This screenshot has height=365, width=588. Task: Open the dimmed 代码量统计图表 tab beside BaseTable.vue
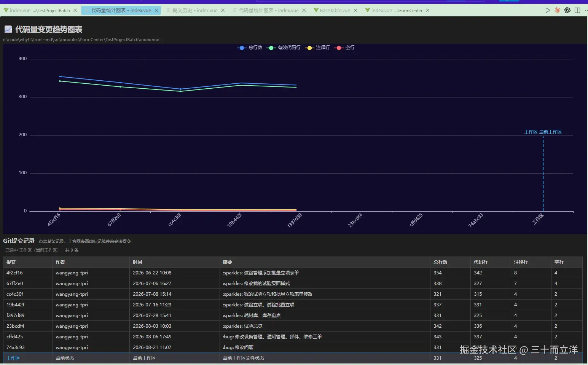(269, 10)
